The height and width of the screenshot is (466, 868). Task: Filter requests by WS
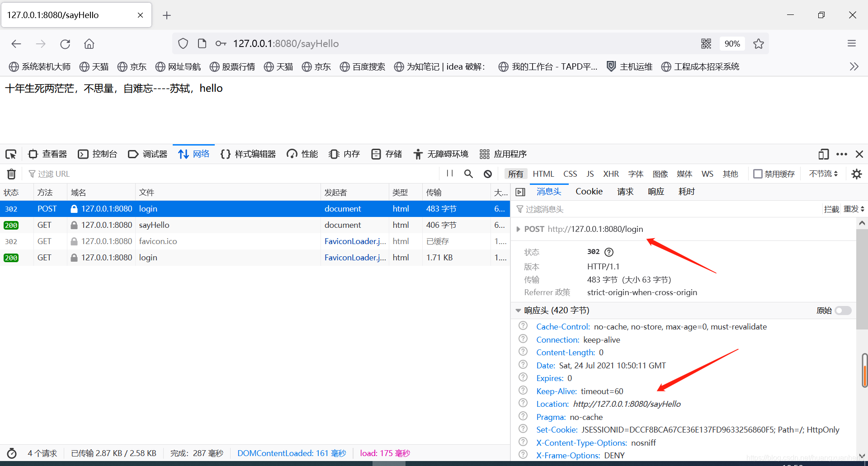tap(707, 174)
